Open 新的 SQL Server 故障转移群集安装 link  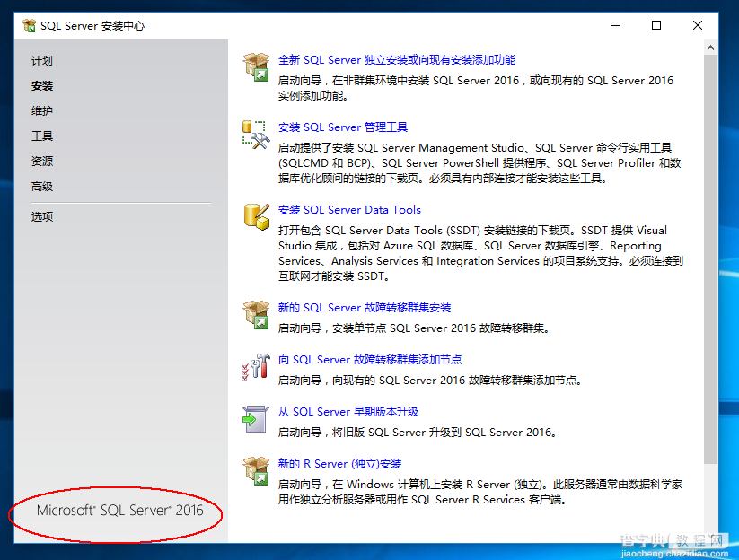[x=365, y=308]
